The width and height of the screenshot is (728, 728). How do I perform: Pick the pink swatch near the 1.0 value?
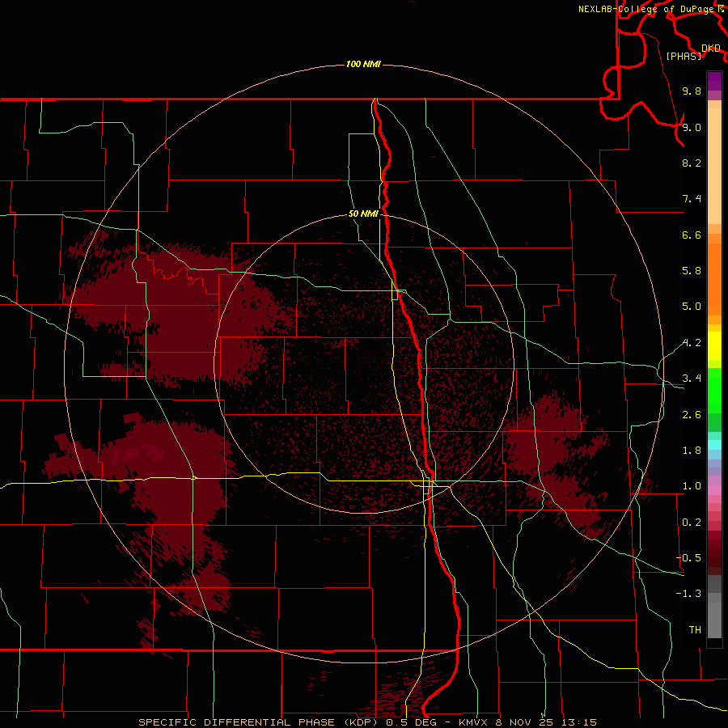714,490
